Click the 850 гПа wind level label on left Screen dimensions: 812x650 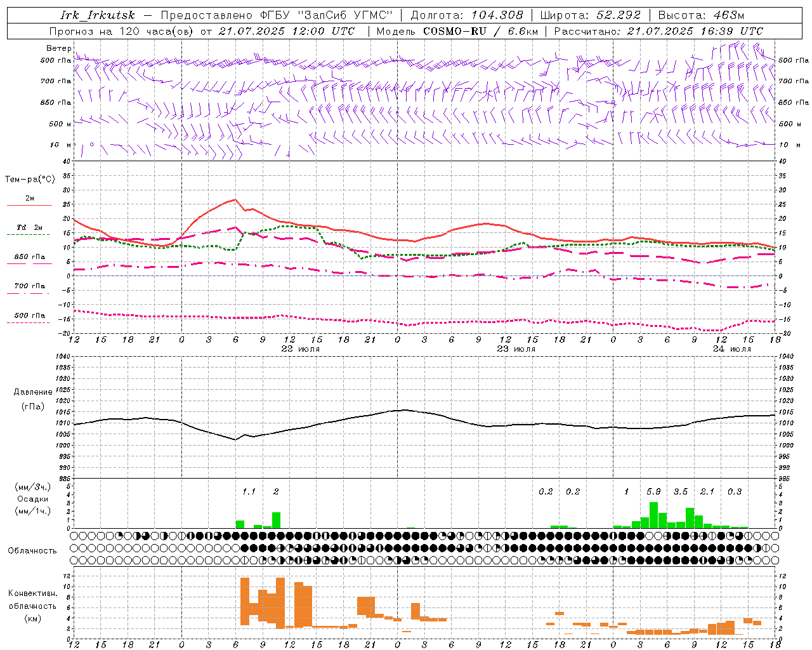pos(56,102)
